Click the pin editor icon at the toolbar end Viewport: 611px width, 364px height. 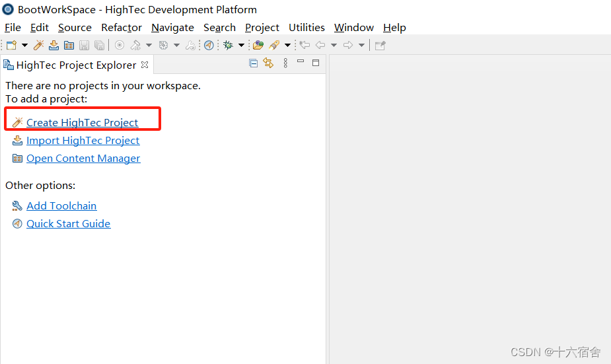(380, 45)
